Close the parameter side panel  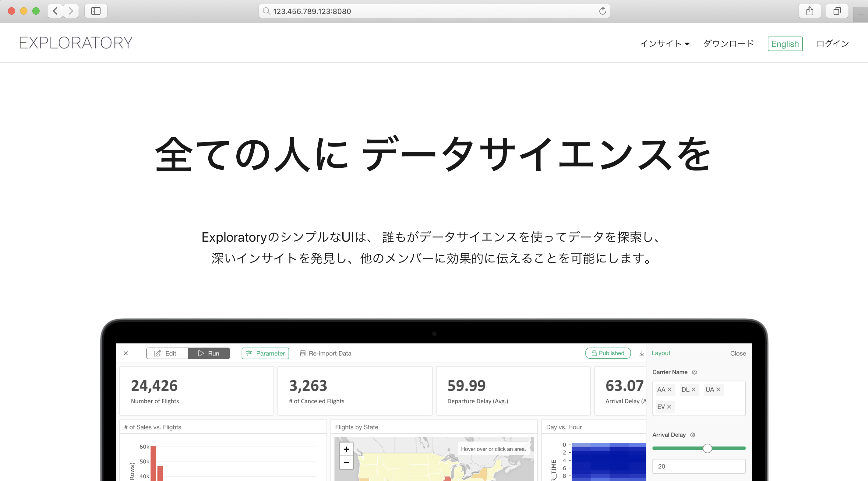pyautogui.click(x=738, y=353)
